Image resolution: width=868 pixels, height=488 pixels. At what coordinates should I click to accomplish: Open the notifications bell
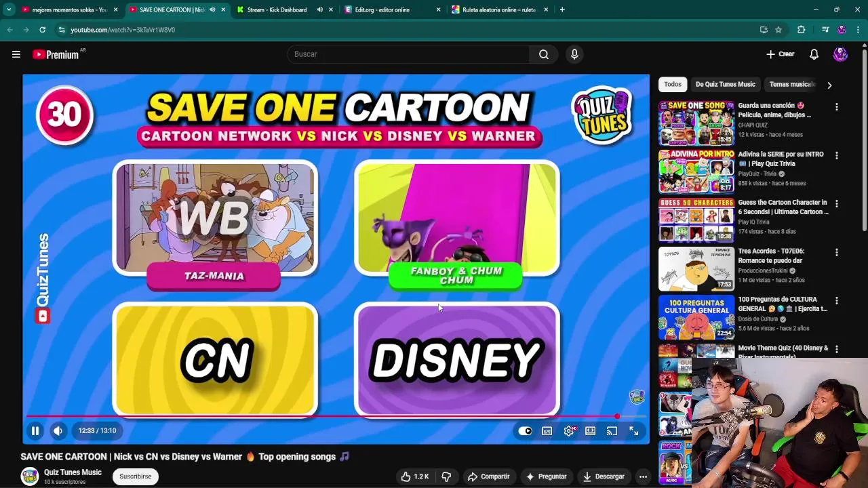[814, 54]
